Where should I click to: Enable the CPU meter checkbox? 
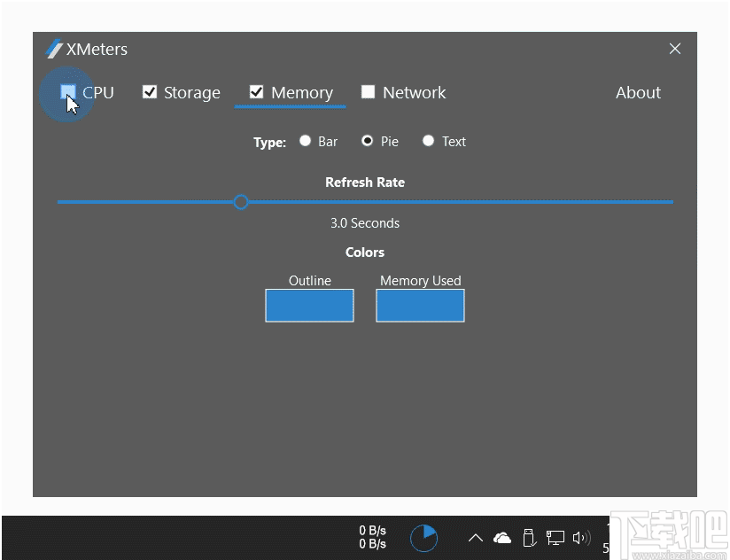68,91
